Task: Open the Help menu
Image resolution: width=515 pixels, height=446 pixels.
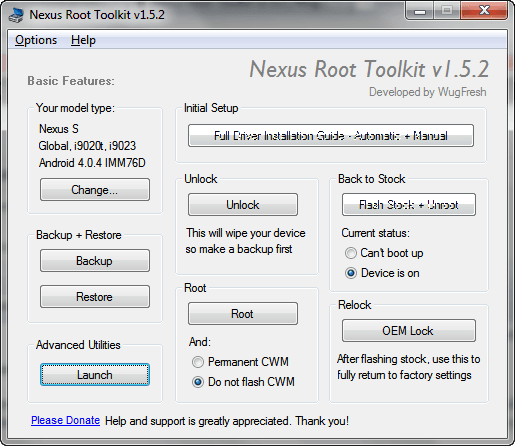Action: 83,40
